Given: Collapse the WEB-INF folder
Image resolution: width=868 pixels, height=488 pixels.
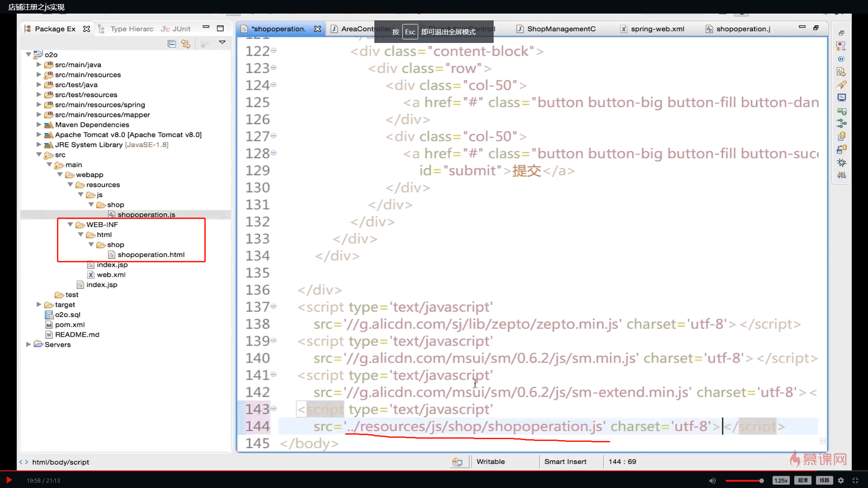Looking at the screenshot, I should coord(70,224).
